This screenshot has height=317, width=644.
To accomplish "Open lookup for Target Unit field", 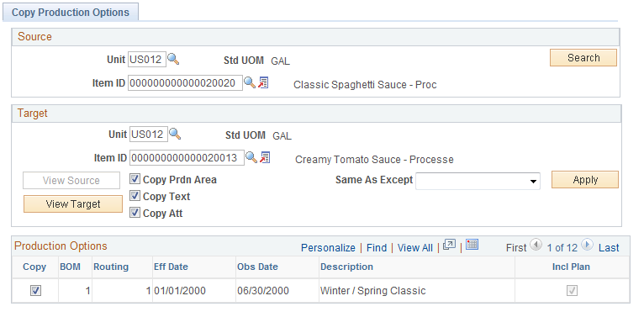I will [175, 135].
